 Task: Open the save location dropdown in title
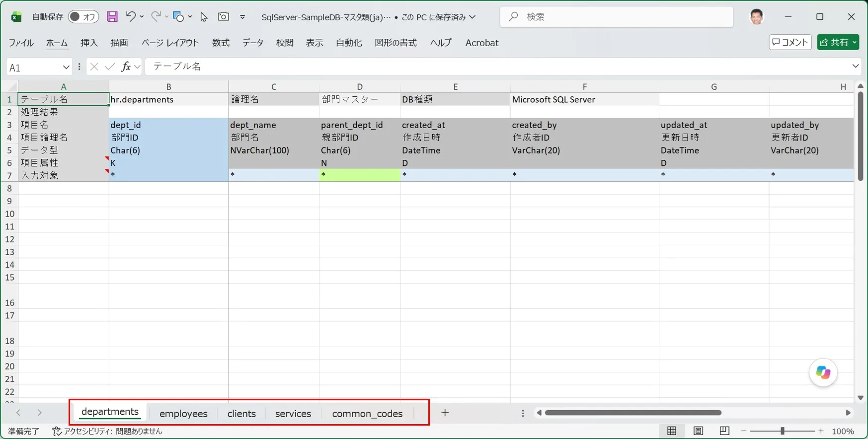[x=473, y=17]
